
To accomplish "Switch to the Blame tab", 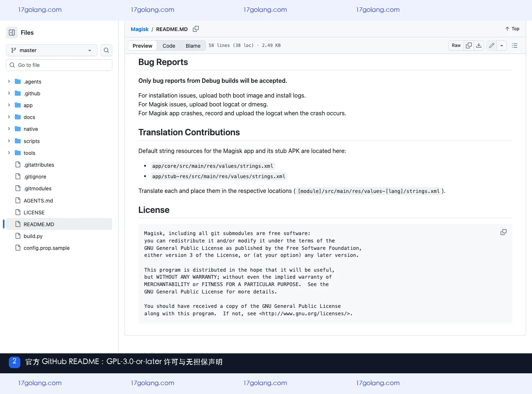I will tap(193, 46).
